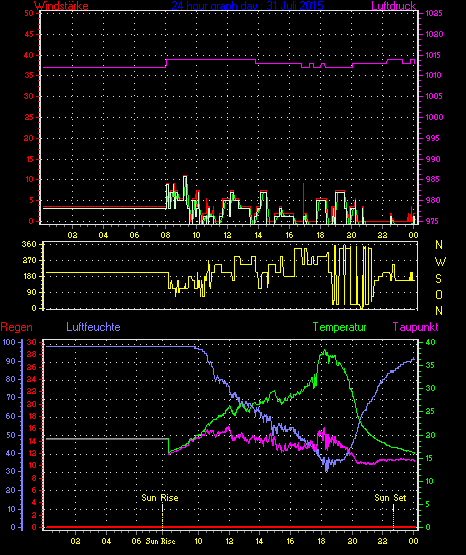This screenshot has width=466, height=555.
Task: Click the 18 hour tick on bottom graph
Action: [322, 541]
